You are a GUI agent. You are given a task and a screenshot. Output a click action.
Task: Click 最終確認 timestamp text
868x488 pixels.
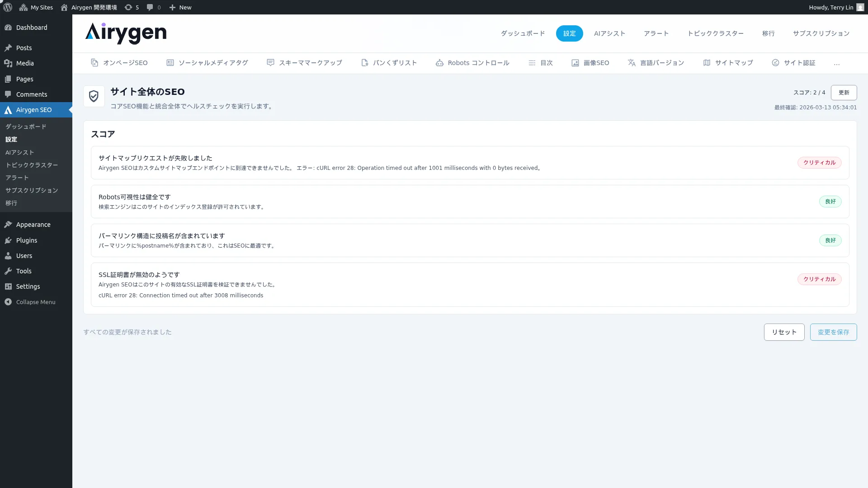click(x=816, y=108)
